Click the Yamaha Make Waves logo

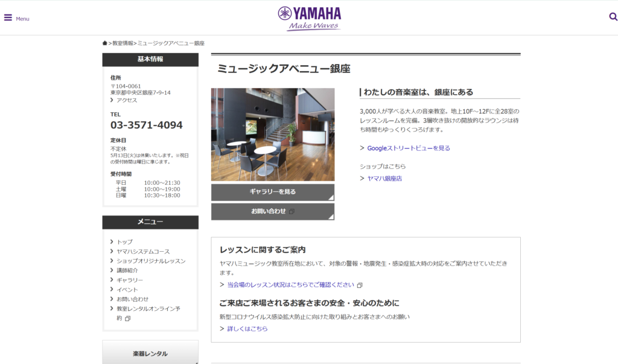coord(310,19)
